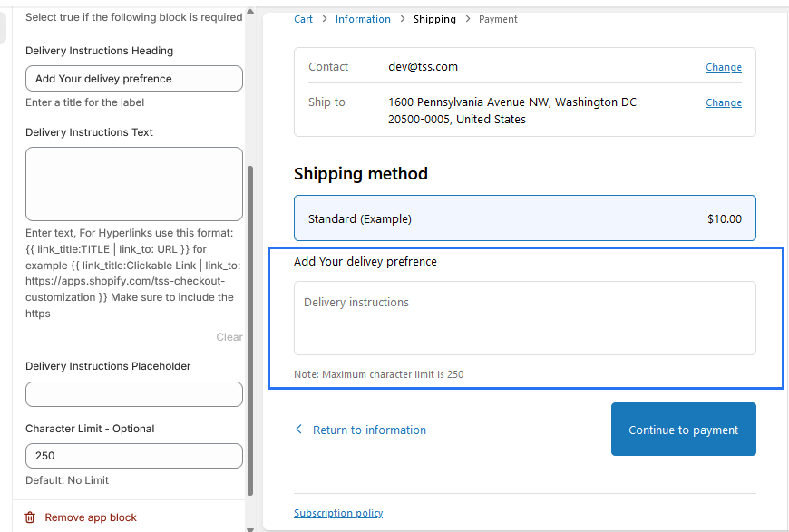Viewport: 789px width, 532px height.
Task: Focus the Delivery instructions text area in preview
Action: pos(524,317)
